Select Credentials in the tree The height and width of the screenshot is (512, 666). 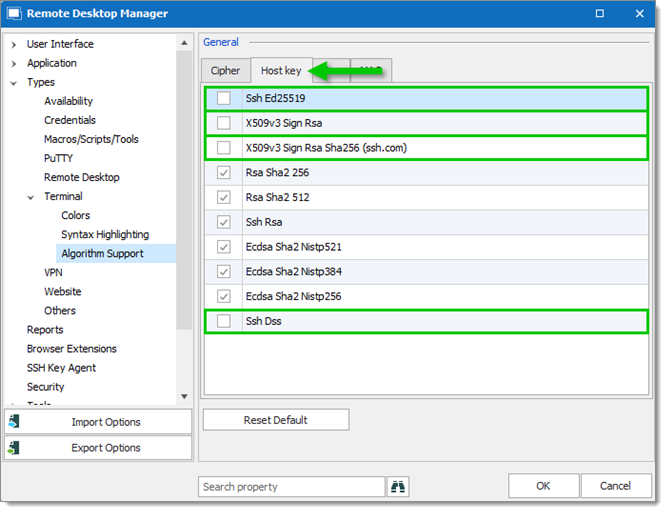(x=70, y=120)
